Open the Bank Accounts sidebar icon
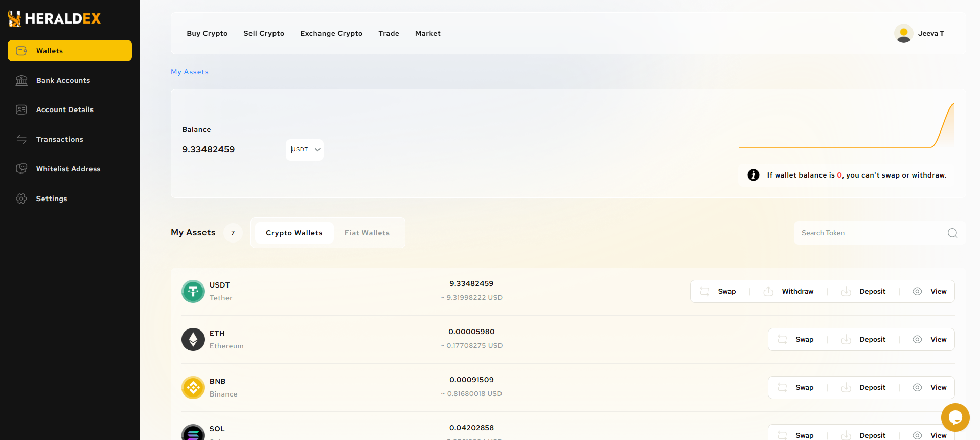 point(21,80)
